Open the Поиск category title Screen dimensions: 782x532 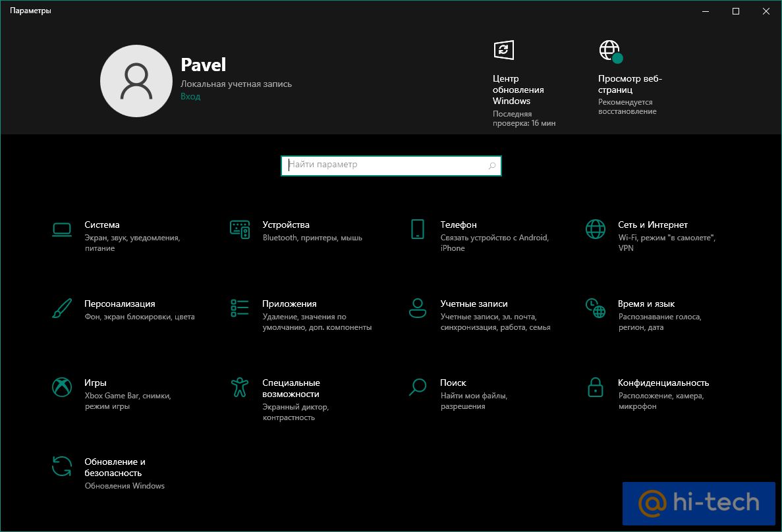pos(453,383)
